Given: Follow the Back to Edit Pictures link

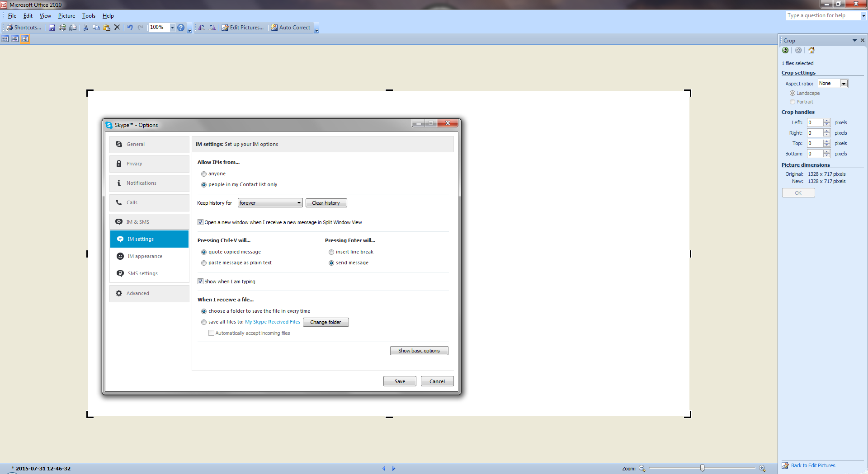Looking at the screenshot, I should click(x=813, y=465).
